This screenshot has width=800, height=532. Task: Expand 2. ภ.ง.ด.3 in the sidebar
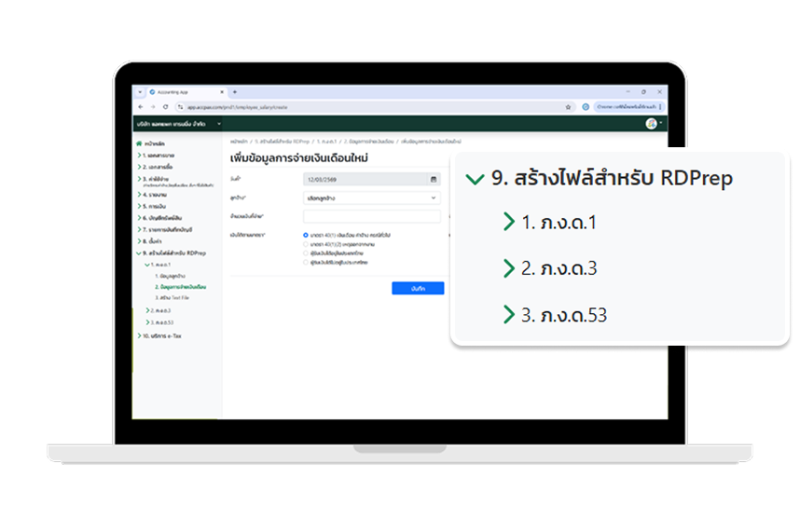tap(159, 310)
